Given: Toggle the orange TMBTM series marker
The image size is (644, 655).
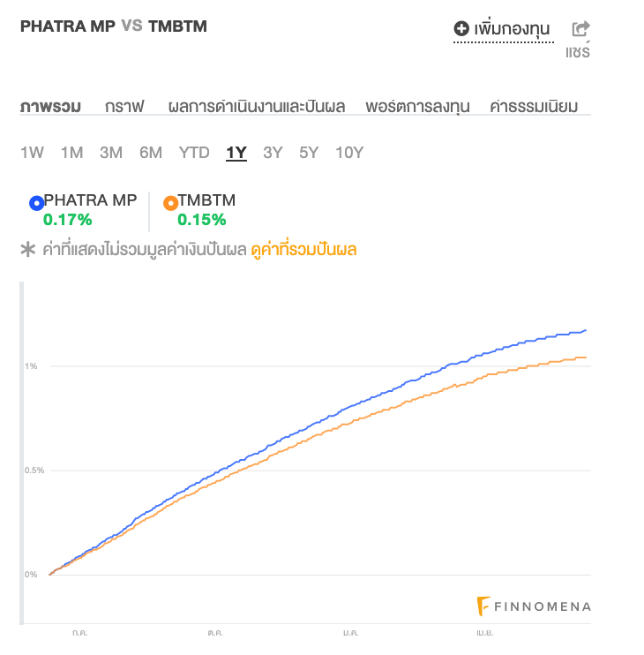Looking at the screenshot, I should [170, 203].
